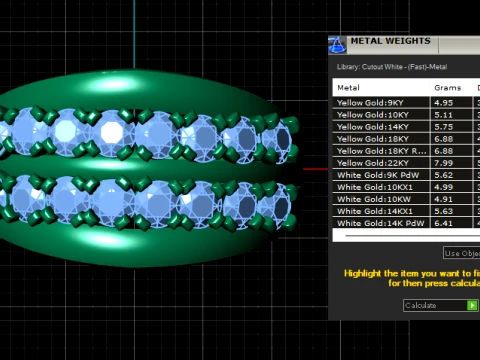This screenshot has width=480, height=360.
Task: Click the 4.99 grams value
Action: [x=444, y=187]
